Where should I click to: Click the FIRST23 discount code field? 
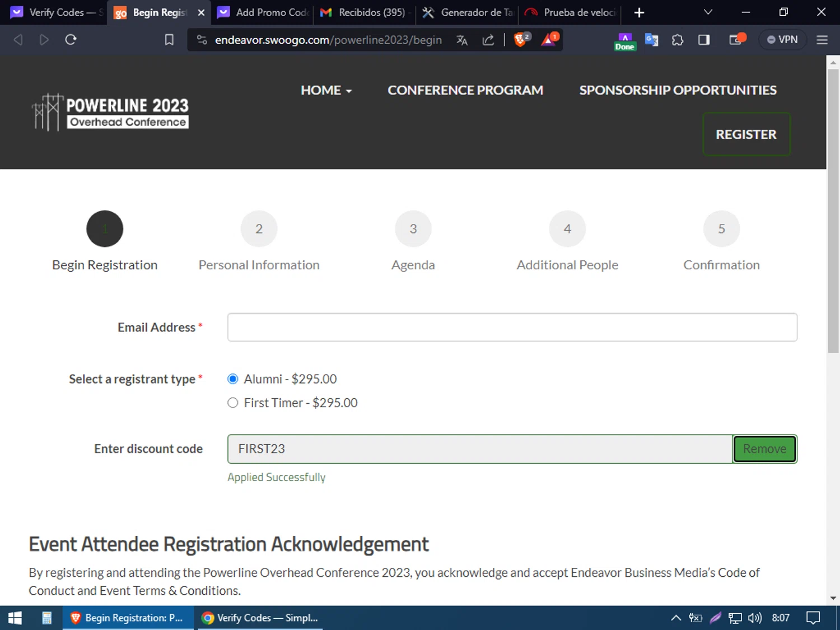[480, 449]
